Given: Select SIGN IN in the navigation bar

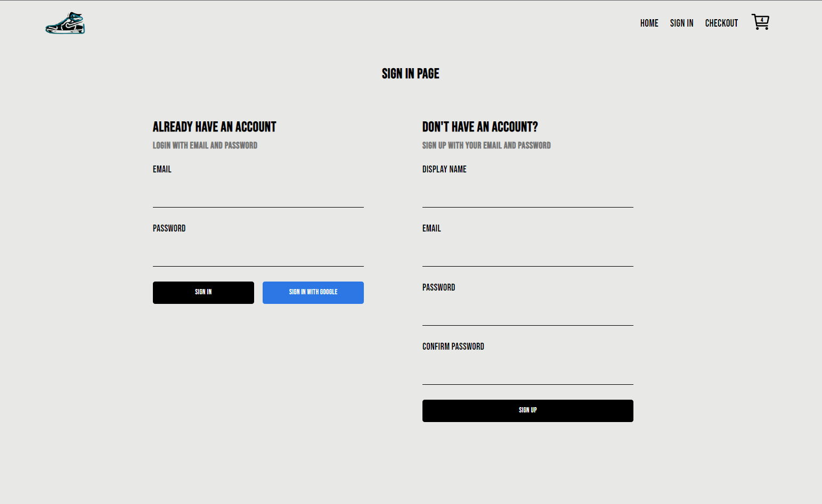Looking at the screenshot, I should (681, 23).
